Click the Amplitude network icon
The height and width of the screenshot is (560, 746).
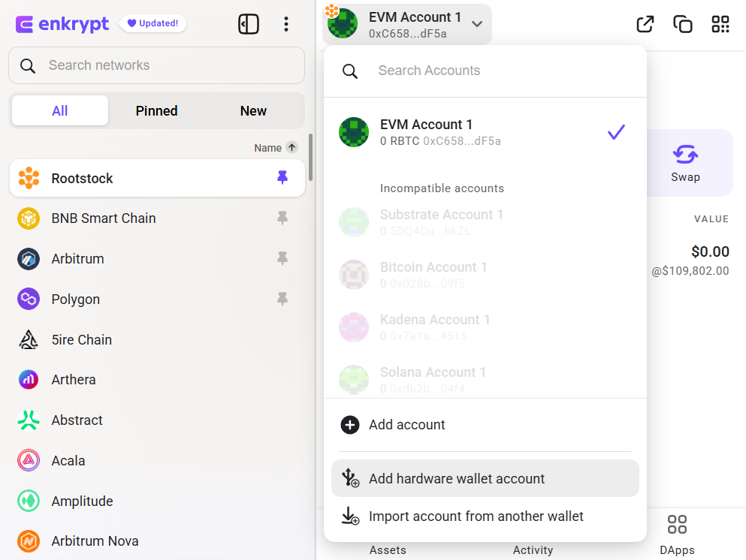(29, 501)
